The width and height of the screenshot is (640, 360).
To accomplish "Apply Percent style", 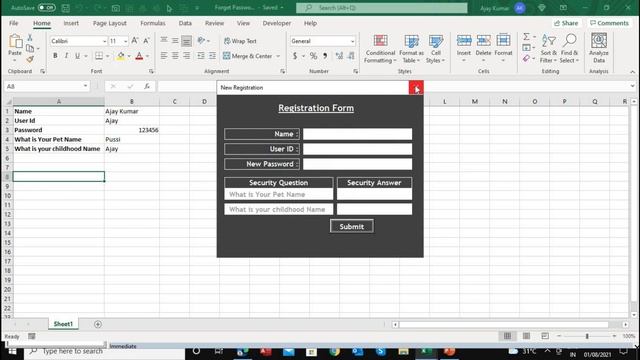I will click(313, 56).
